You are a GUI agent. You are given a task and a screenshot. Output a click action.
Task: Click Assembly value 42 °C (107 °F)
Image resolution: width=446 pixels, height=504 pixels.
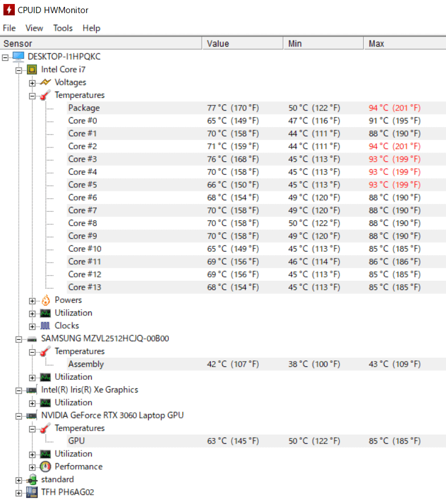[x=233, y=364]
